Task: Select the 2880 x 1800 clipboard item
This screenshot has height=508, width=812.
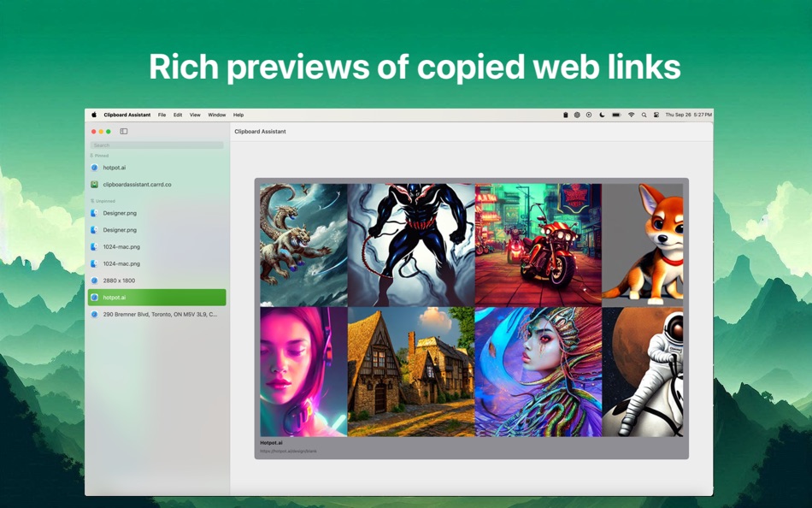Action: pyautogui.click(x=157, y=281)
